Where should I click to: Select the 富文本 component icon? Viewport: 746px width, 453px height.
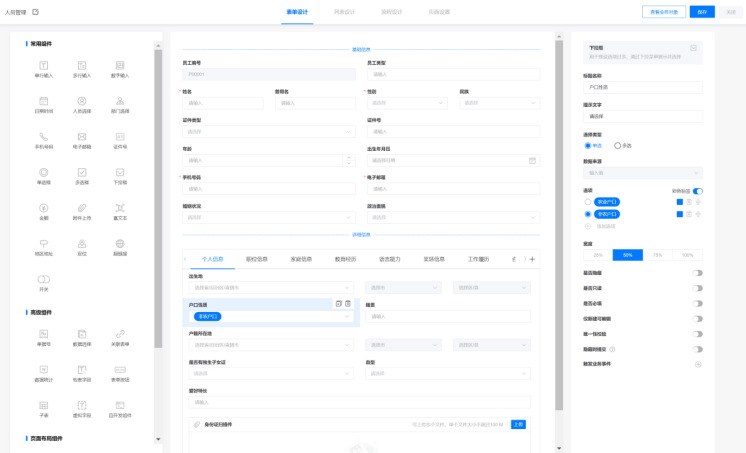click(120, 208)
